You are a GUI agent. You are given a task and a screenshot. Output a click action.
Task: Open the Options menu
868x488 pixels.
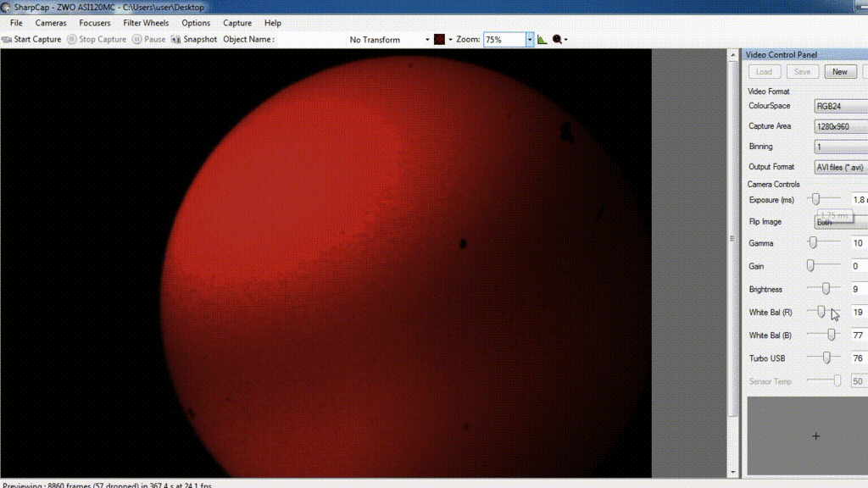(x=196, y=23)
